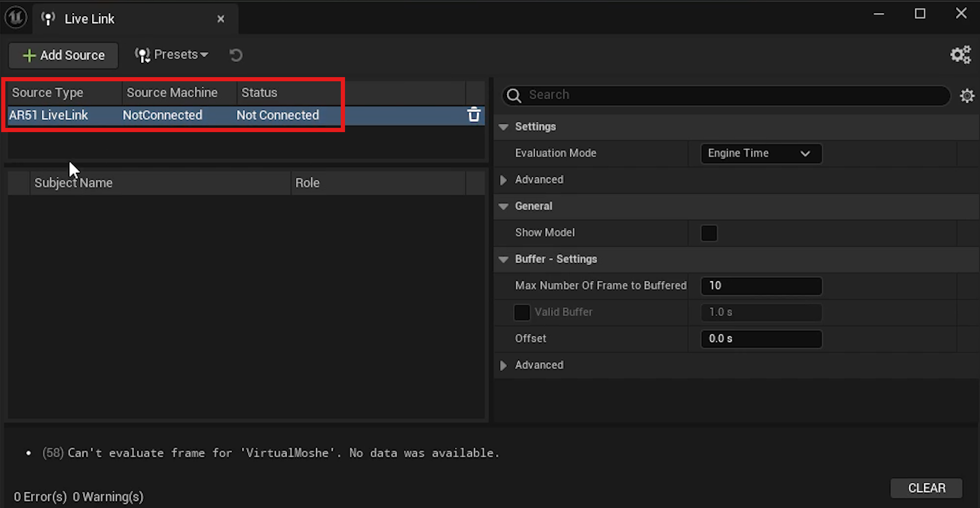Delete AR51 LiveLink source with trash icon
This screenshot has width=980, height=508.
474,115
